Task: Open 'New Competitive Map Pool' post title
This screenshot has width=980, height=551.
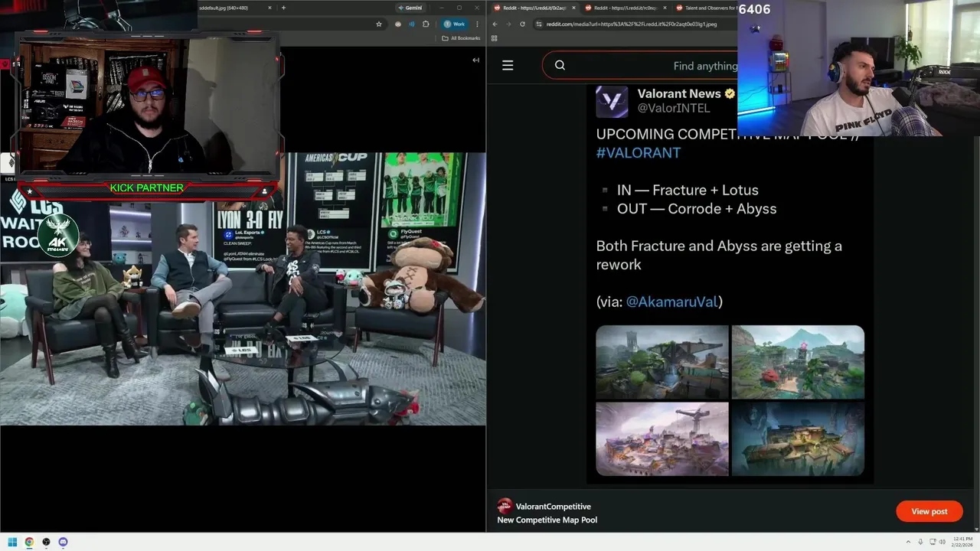Action: tap(547, 520)
